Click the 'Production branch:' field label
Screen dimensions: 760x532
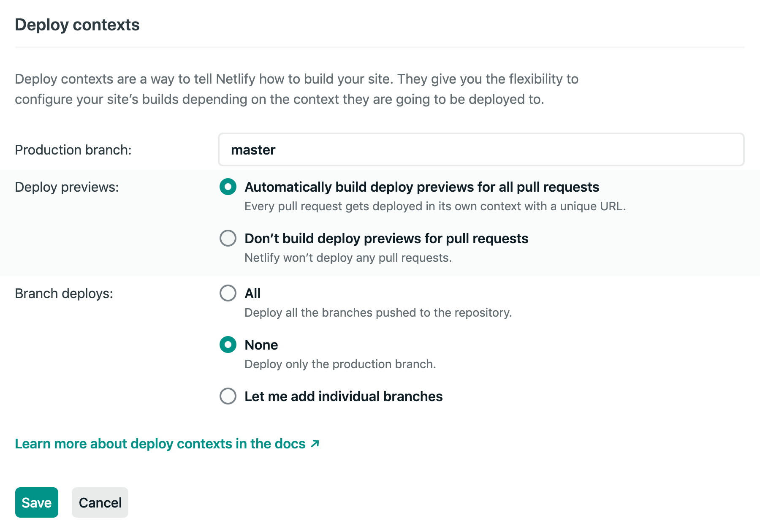[73, 150]
